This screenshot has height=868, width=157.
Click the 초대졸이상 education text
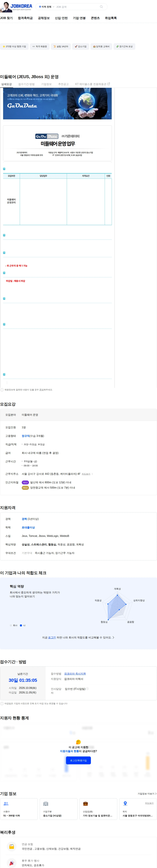click(x=28, y=527)
